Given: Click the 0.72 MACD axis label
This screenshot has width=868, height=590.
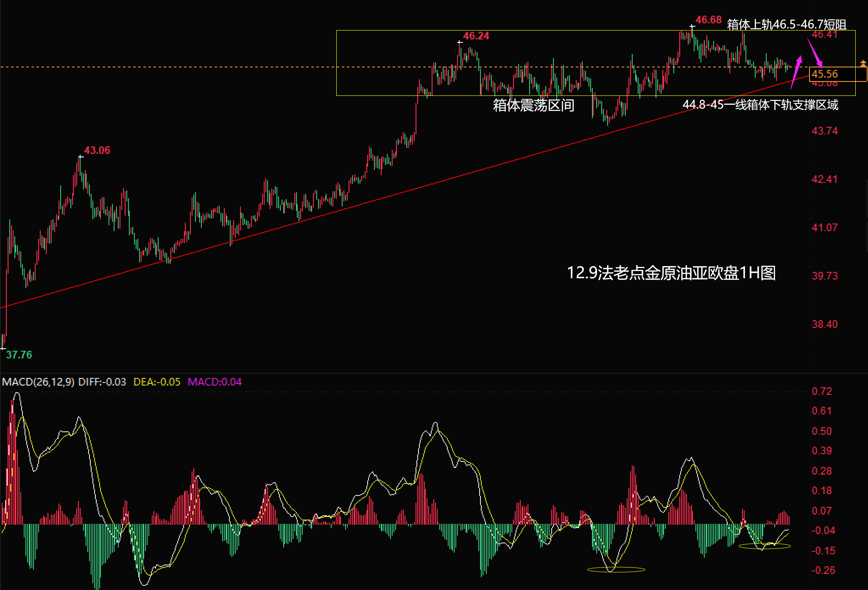Looking at the screenshot, I should tap(821, 391).
